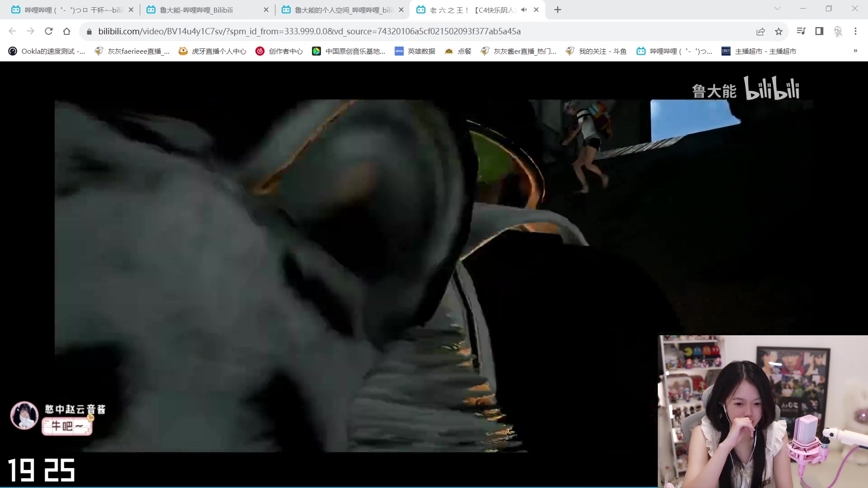Screen dimensions: 868x488
Task: Go forward to the next page
Action: [x=30, y=31]
